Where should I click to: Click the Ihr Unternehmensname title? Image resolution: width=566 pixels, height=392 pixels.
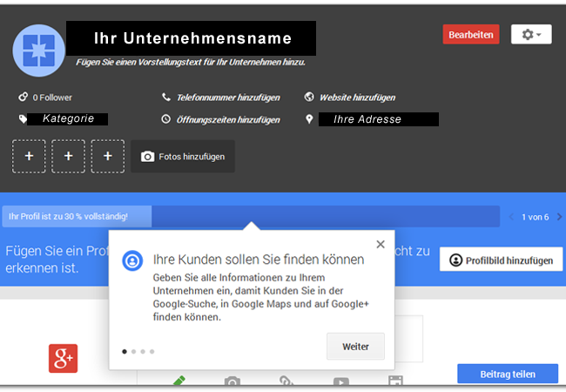click(192, 38)
